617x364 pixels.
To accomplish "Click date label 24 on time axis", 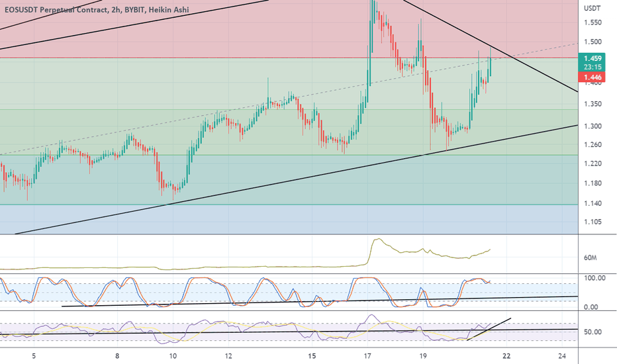I will tap(562, 356).
